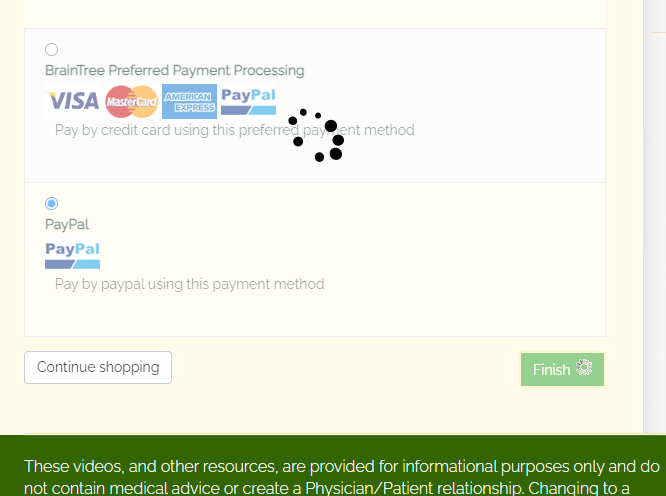
Task: Click the 'Pay by credit card' description
Action: click(234, 130)
